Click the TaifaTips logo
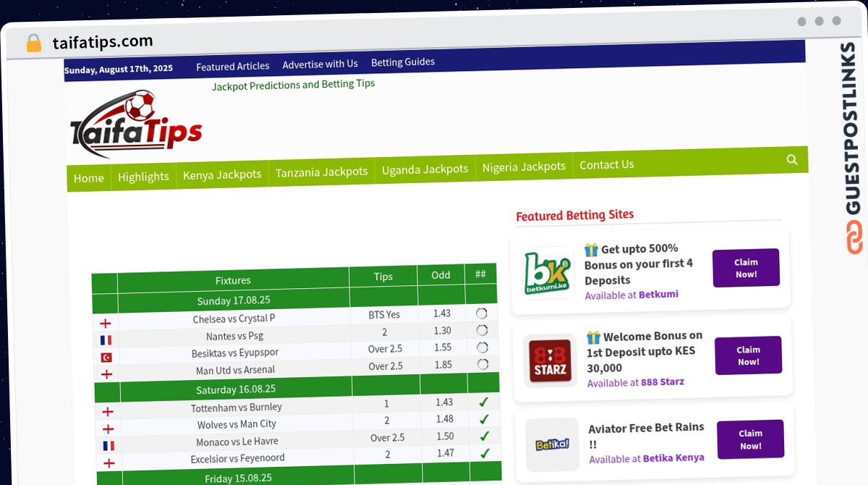 136,123
